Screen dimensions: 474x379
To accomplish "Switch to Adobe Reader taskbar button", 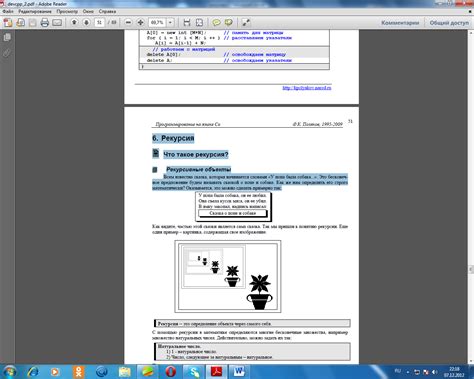I will (217, 372).
